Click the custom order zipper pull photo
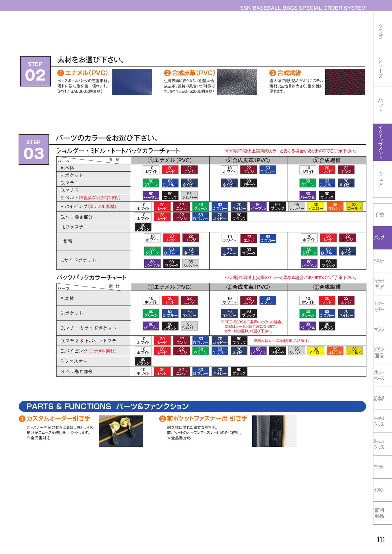 point(121,431)
